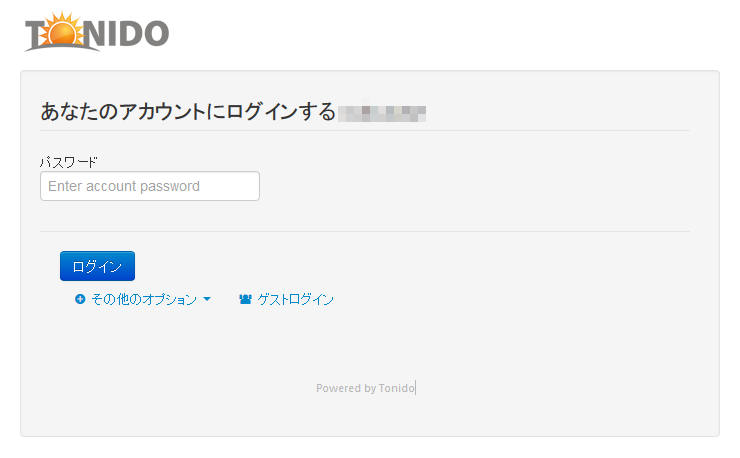Click the blue plus icon before その他のオプション
The image size is (740, 458).
80,299
